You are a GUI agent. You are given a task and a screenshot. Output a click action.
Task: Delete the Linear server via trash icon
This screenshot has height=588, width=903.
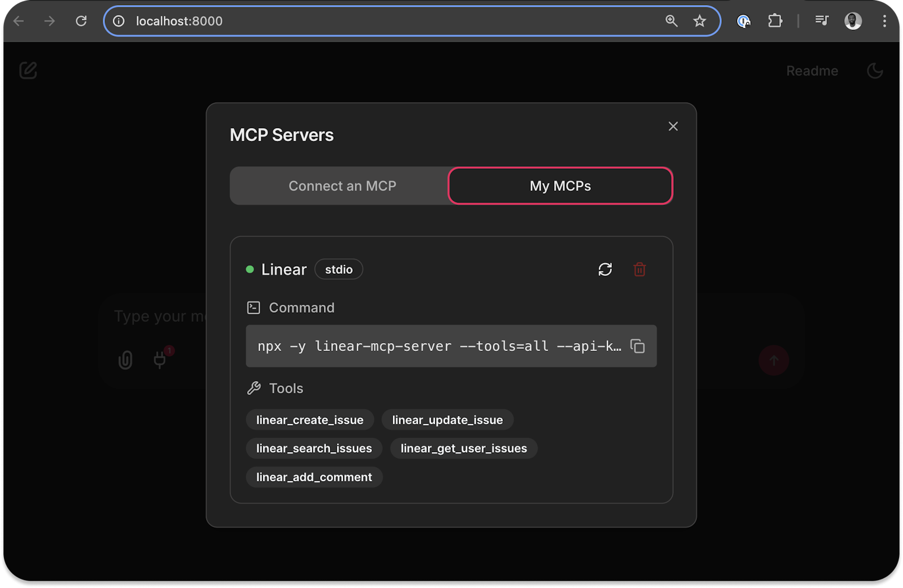pos(639,270)
